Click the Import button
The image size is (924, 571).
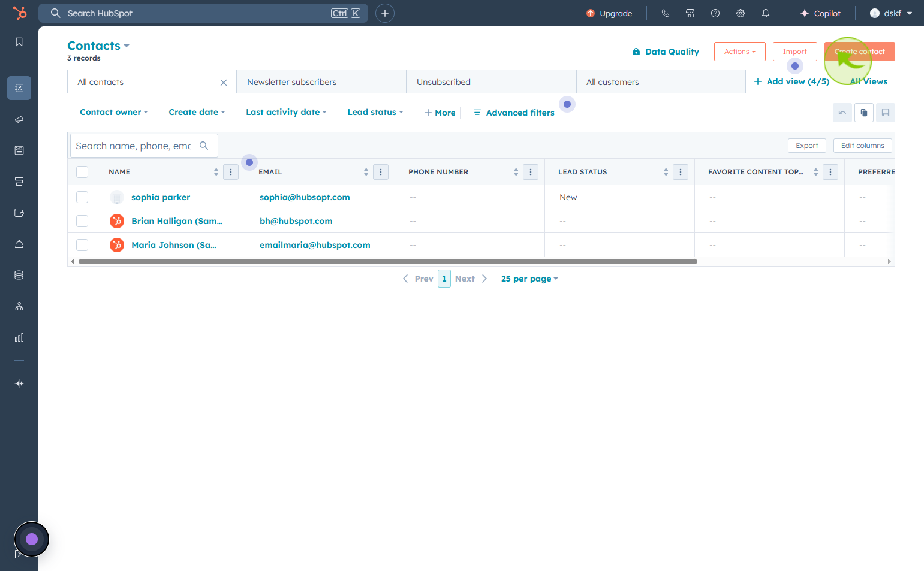click(x=795, y=52)
